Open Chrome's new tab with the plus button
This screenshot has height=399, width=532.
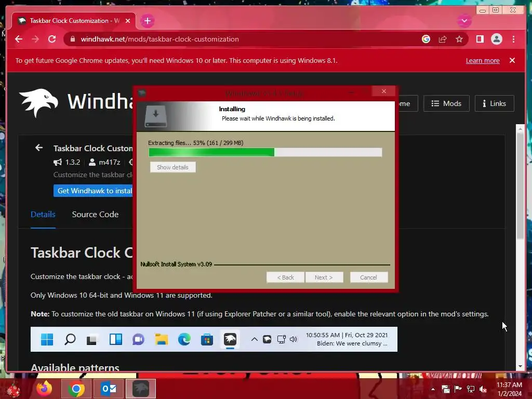(147, 21)
